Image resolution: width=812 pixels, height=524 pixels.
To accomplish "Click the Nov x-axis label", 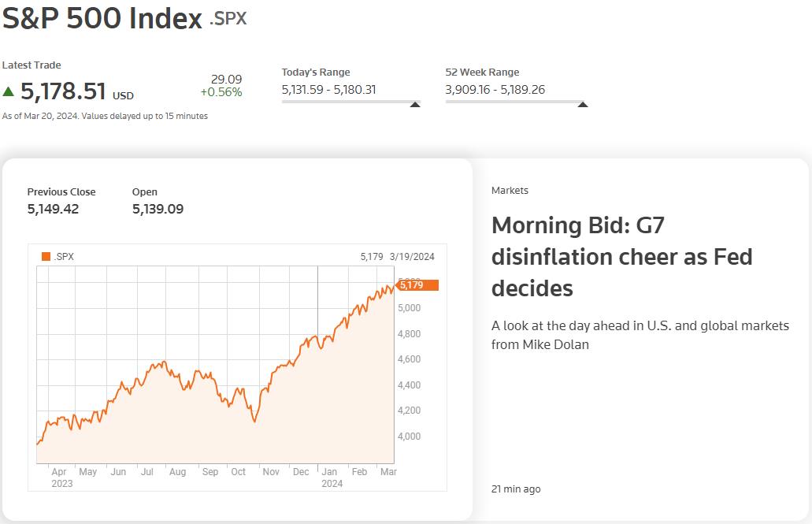I will pos(271,472).
